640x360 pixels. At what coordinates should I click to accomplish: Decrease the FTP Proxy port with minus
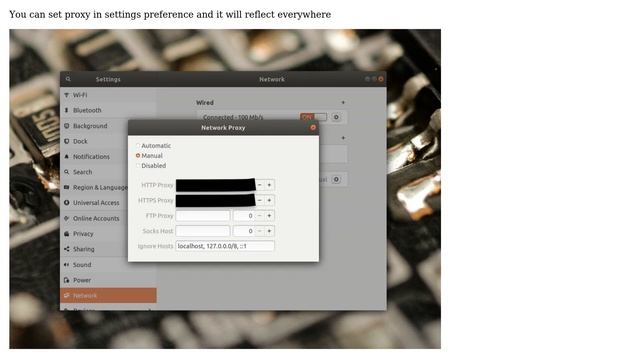[x=260, y=216]
